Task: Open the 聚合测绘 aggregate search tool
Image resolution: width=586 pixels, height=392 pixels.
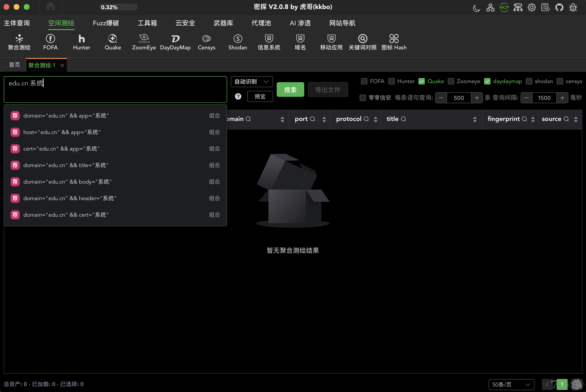Action: (19, 42)
